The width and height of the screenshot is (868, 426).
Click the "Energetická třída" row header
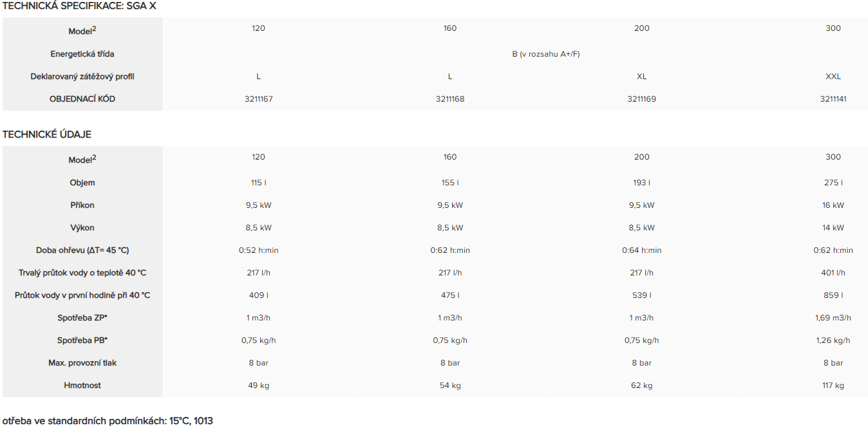tap(82, 54)
